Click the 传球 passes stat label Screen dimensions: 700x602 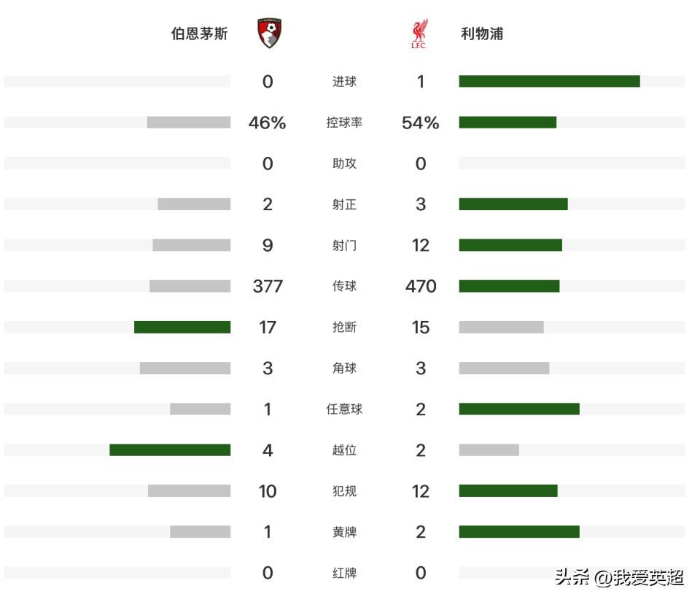[x=344, y=286]
